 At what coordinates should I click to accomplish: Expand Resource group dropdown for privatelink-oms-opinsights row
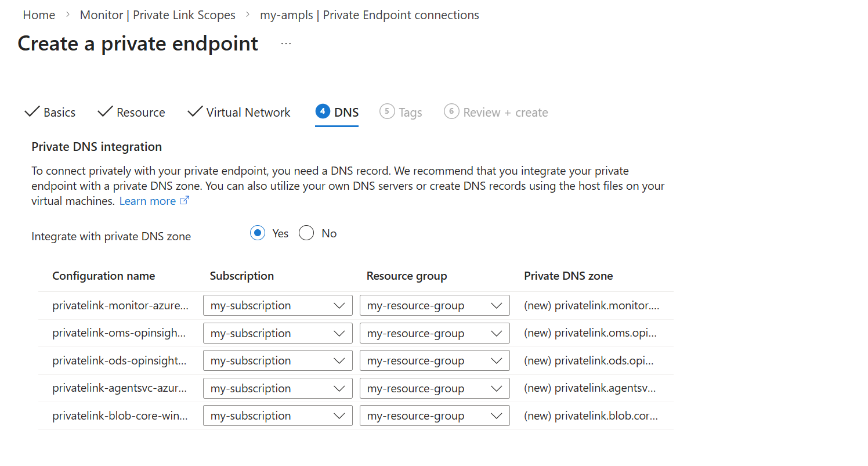434,333
